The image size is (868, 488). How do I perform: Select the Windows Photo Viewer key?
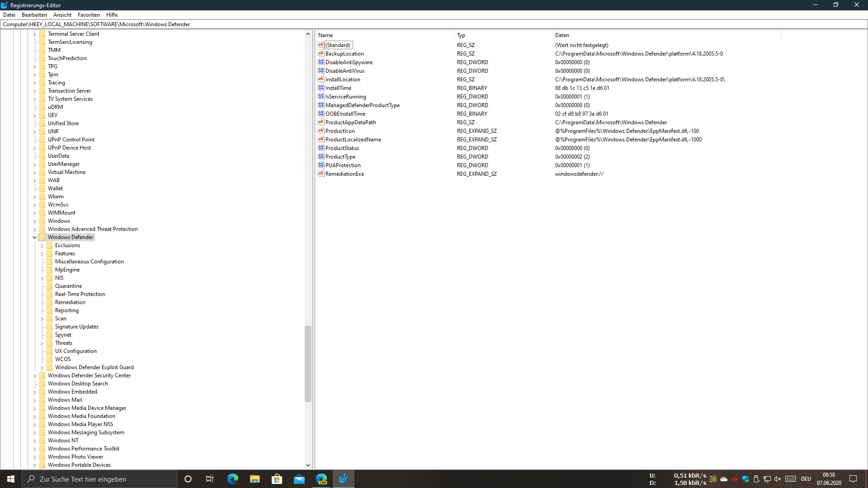click(x=75, y=457)
